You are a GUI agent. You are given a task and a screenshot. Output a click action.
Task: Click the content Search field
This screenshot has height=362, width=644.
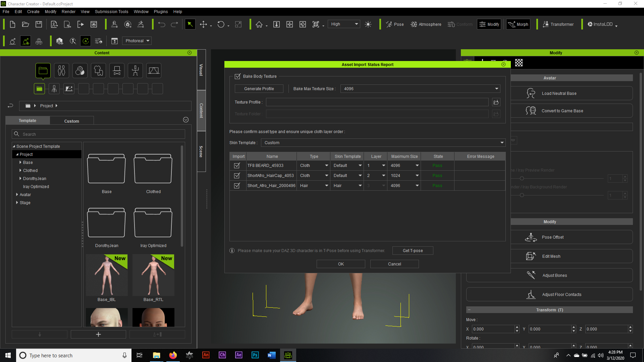point(98,134)
